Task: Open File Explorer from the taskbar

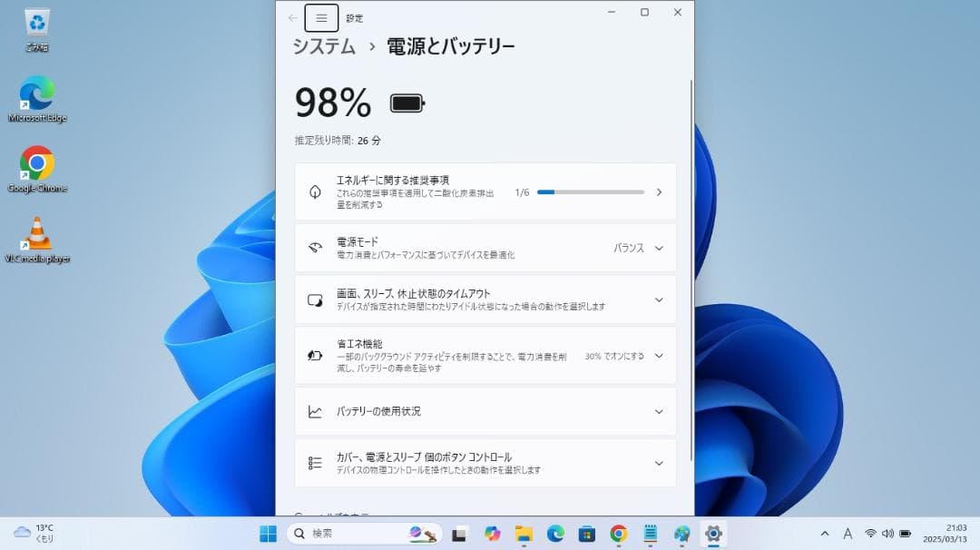Action: pyautogui.click(x=524, y=534)
